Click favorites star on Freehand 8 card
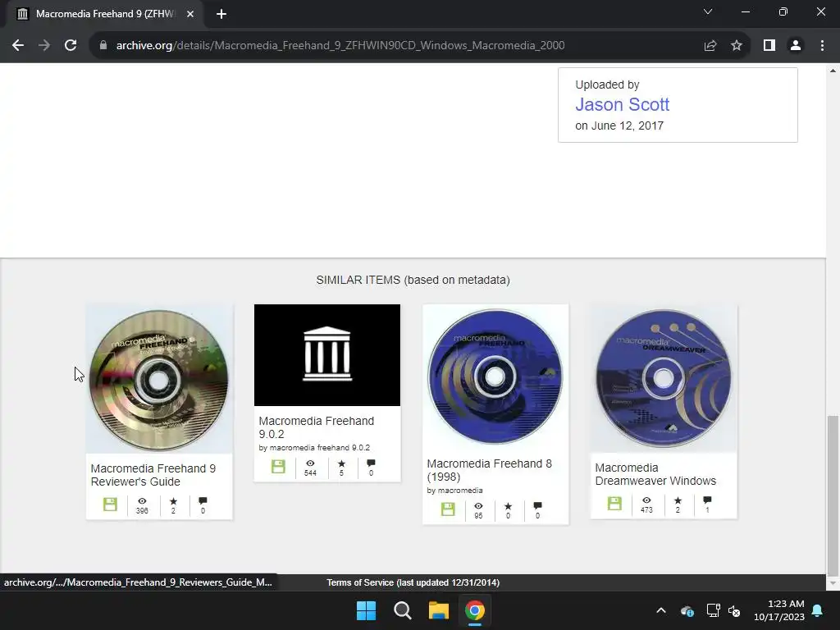The height and width of the screenshot is (630, 840). (x=508, y=506)
